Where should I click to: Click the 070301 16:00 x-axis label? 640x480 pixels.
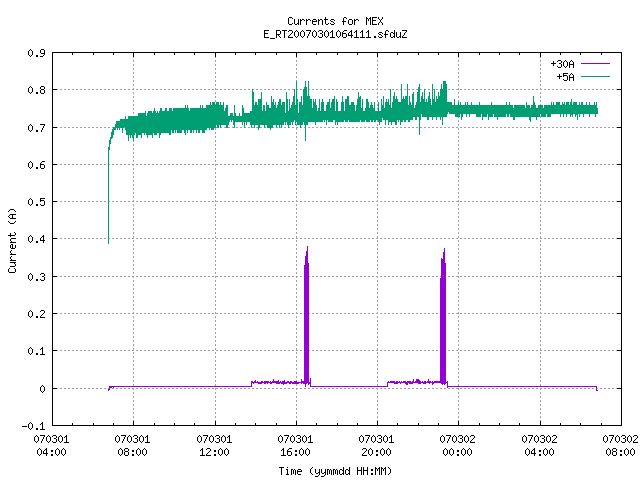click(x=295, y=446)
